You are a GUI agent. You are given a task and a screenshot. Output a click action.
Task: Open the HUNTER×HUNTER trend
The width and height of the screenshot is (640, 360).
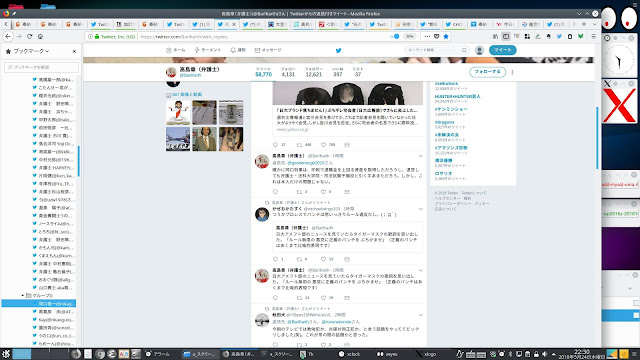457,96
